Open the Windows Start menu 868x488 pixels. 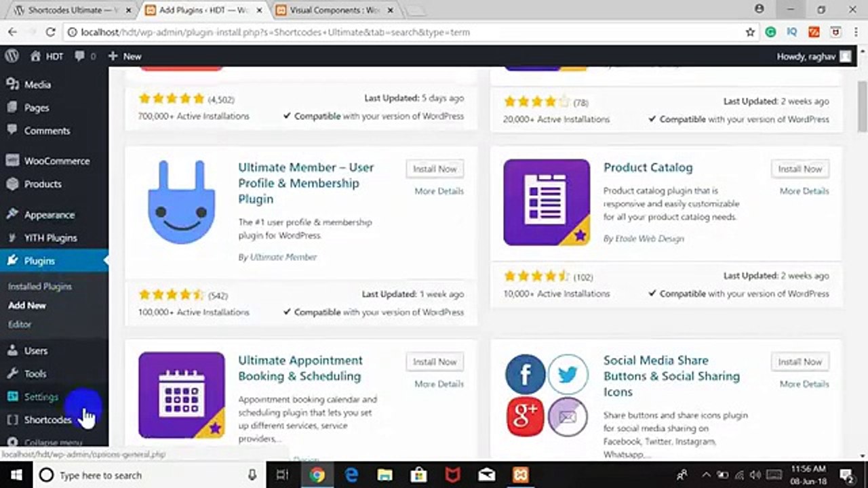coord(15,475)
